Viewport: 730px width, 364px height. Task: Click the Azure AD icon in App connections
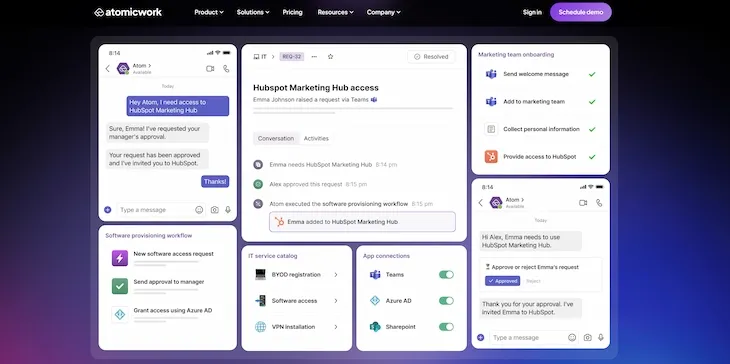pos(375,301)
